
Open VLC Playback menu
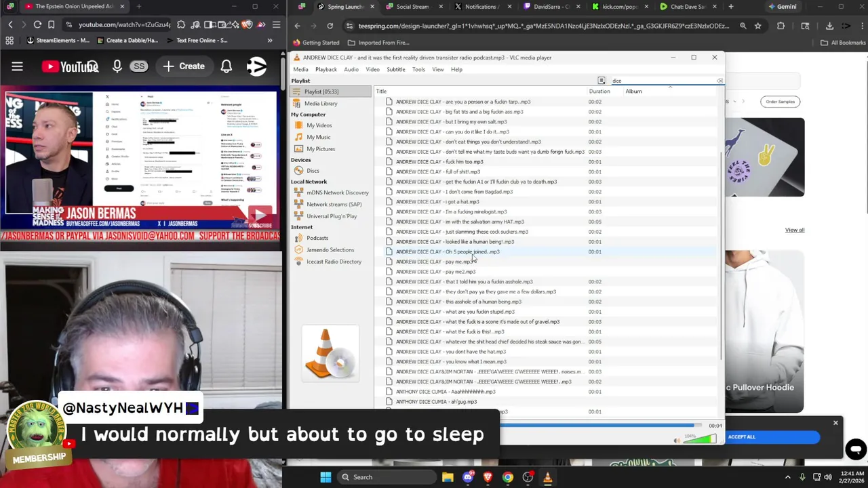[x=325, y=69]
